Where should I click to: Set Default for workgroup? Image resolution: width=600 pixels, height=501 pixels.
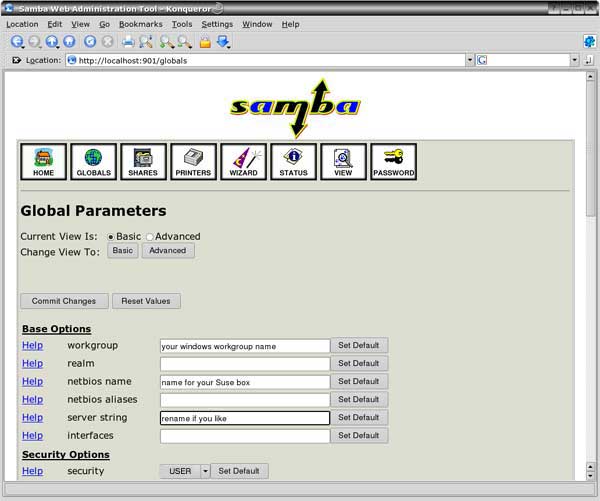pyautogui.click(x=359, y=345)
